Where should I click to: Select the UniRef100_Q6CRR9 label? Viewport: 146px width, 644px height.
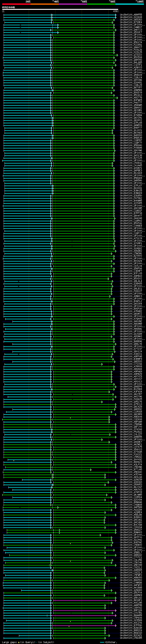point(131,414)
